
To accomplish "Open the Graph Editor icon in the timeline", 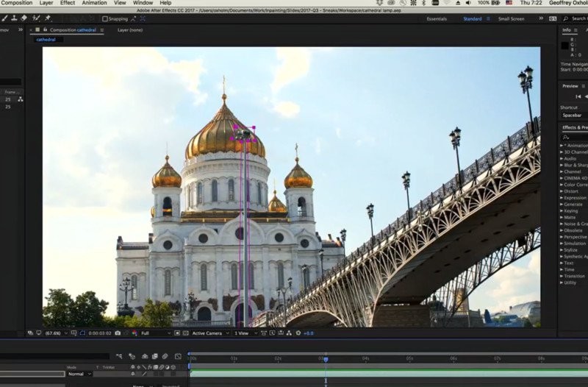I will pos(178,356).
